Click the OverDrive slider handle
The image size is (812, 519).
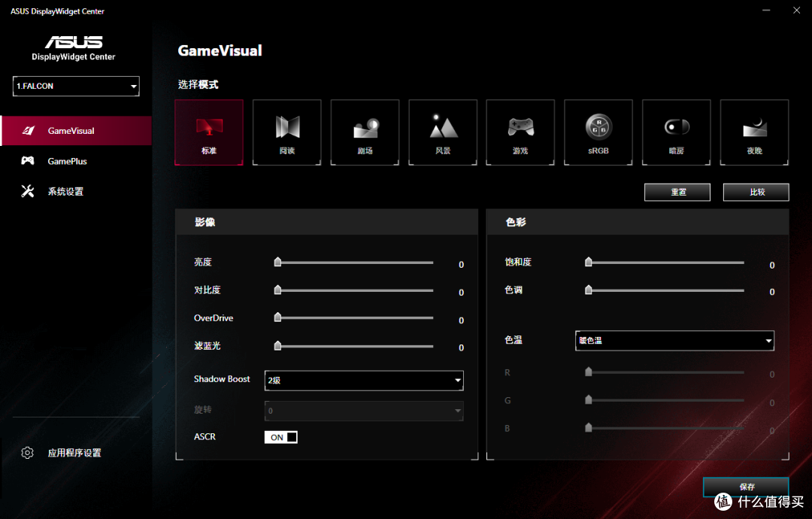pos(277,317)
